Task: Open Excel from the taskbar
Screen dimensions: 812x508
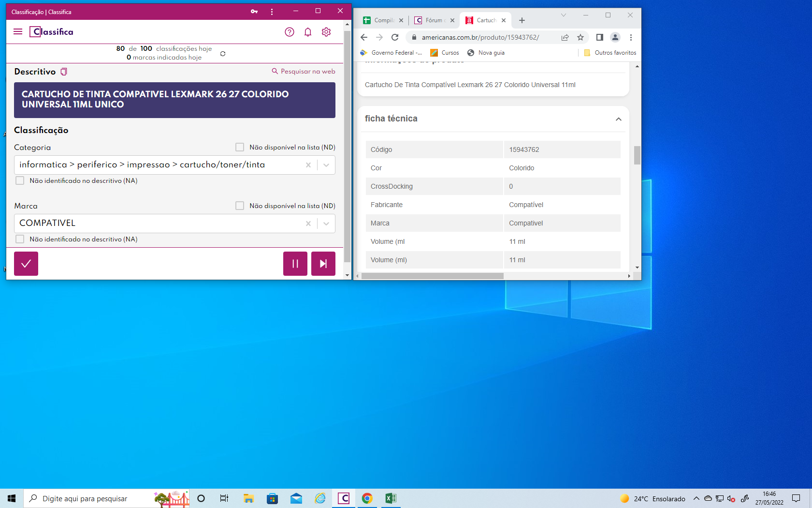Action: coord(391,498)
